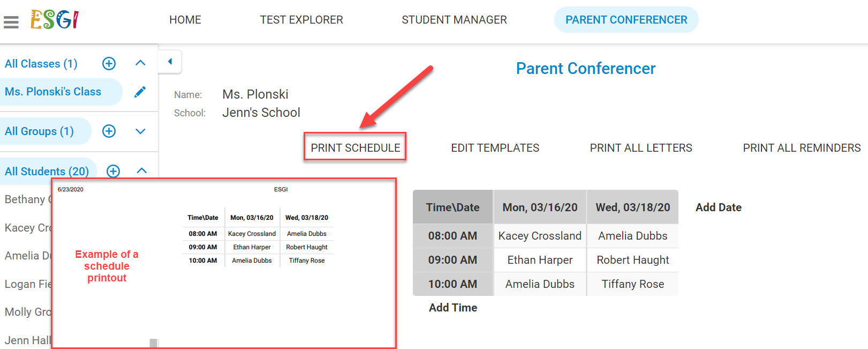Switch to Student Manager tab
The image size is (868, 349).
click(x=454, y=20)
